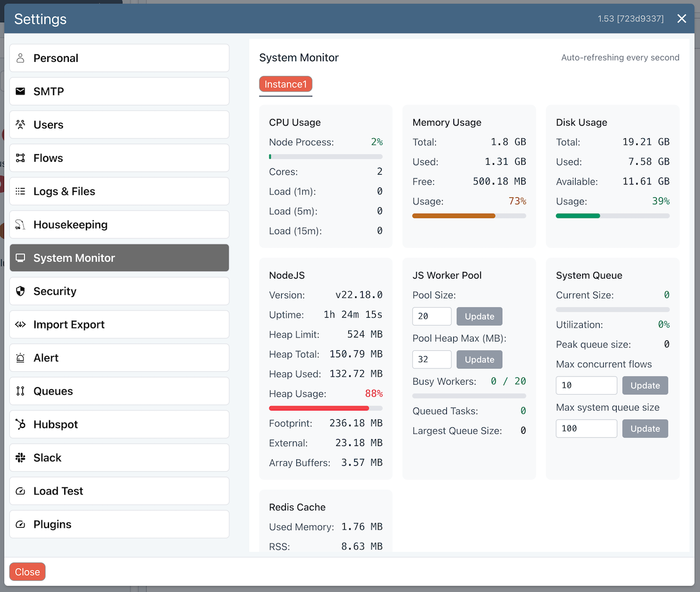
Task: Update the Pool Heap Max value
Action: (479, 360)
